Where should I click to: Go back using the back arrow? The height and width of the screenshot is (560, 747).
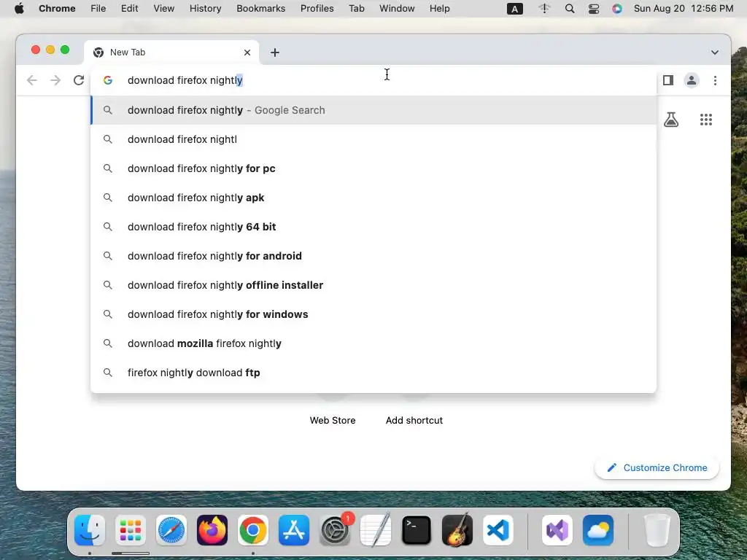[x=32, y=80]
